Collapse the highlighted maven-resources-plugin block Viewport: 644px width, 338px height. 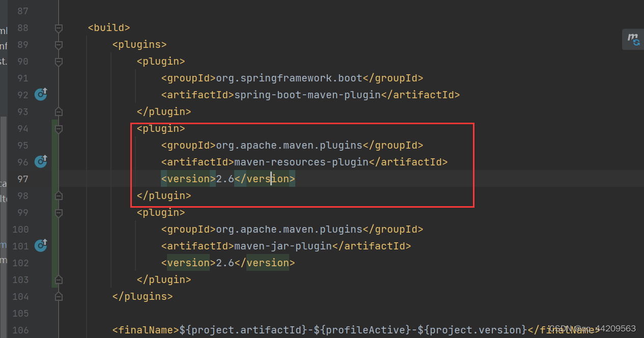pos(58,128)
